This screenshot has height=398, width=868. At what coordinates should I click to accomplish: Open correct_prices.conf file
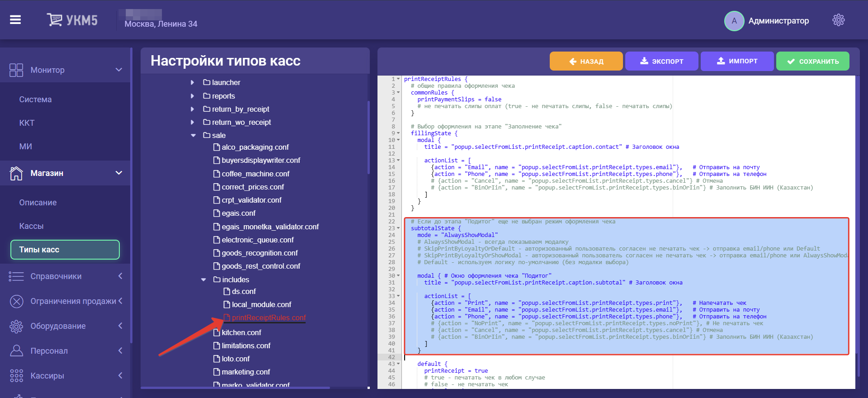point(253,187)
